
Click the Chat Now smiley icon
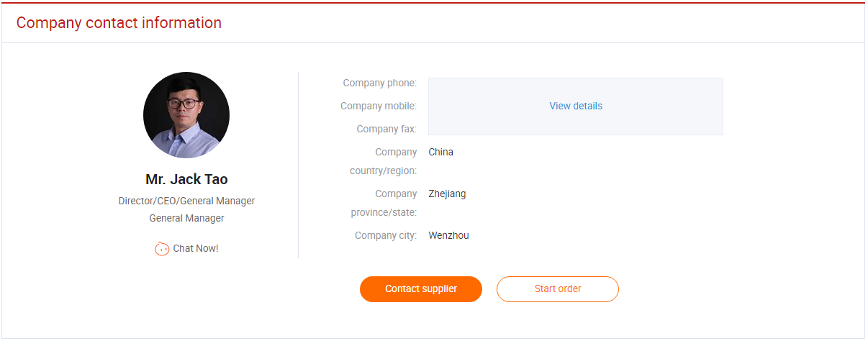[x=162, y=249]
